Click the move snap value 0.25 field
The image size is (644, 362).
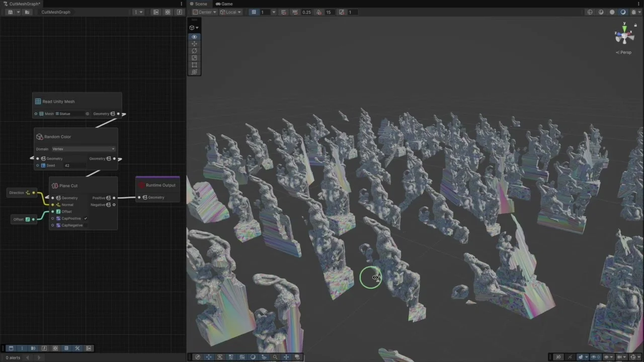click(x=306, y=12)
